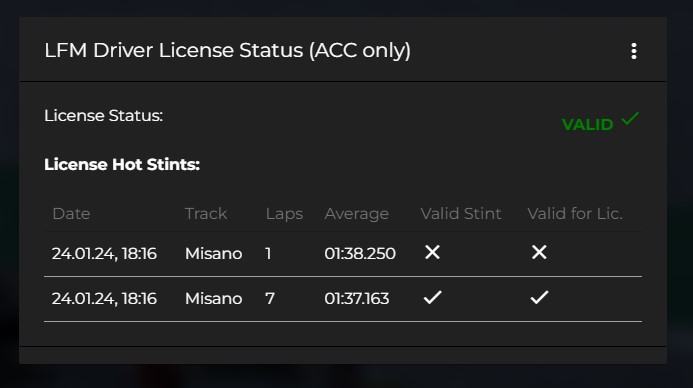Click Valid Stint checkmark for 7-lap stint
The width and height of the screenshot is (693, 388).
coord(432,297)
